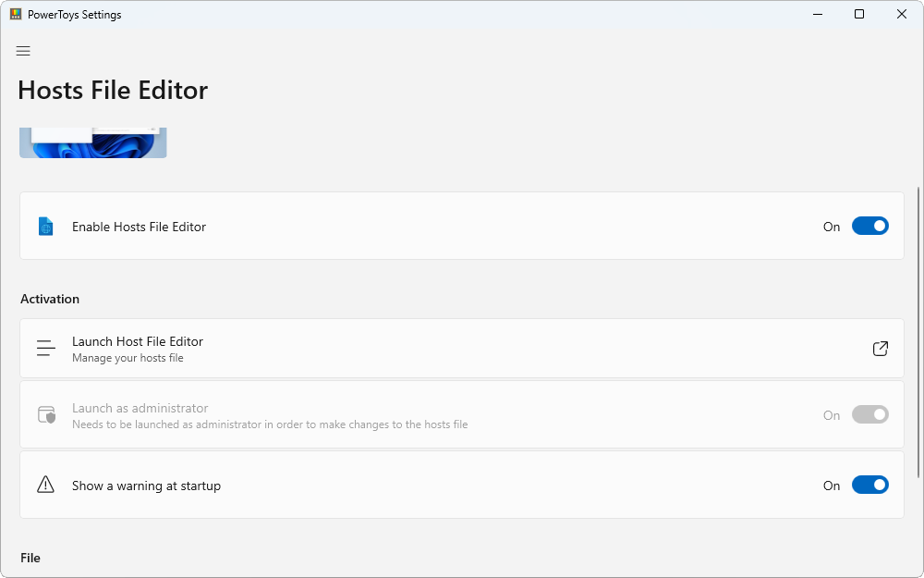Click the File section heading
Viewport: 924px width, 578px height.
pyautogui.click(x=30, y=558)
